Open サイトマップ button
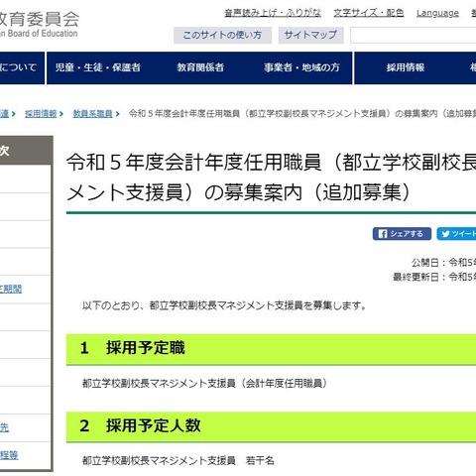476x476 pixels. click(x=310, y=35)
